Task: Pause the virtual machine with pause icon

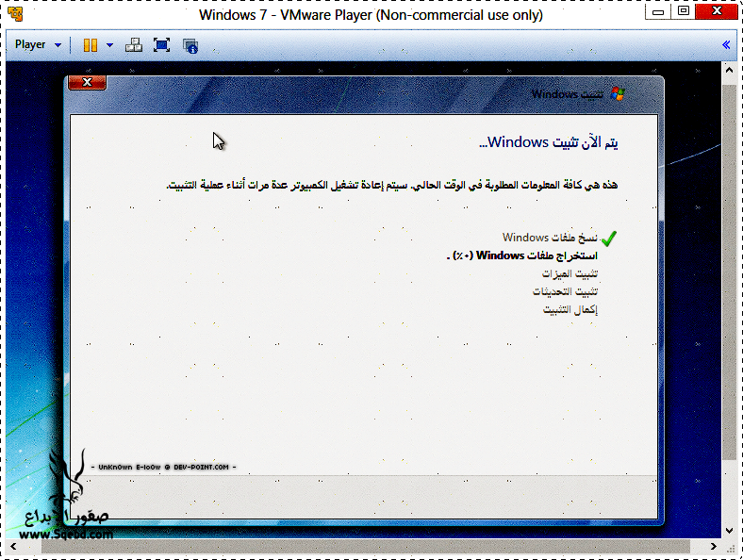Action: click(91, 45)
